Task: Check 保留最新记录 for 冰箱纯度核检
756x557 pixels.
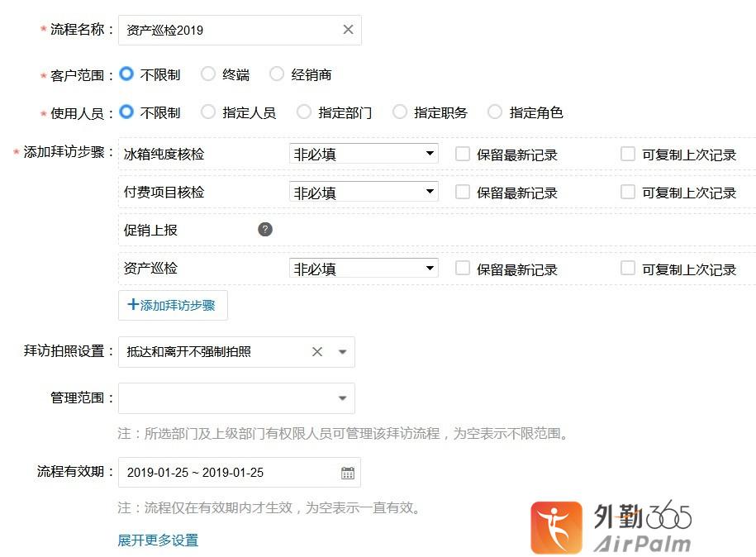Action: tap(463, 154)
